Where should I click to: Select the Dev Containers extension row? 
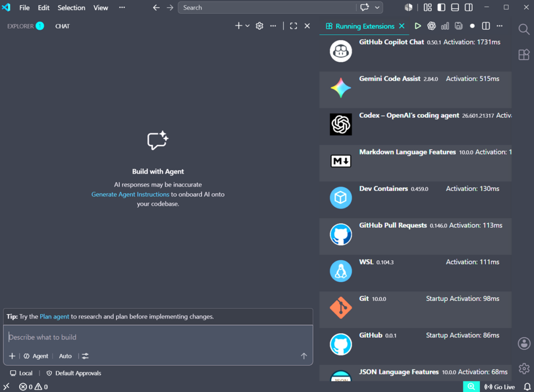(416, 200)
